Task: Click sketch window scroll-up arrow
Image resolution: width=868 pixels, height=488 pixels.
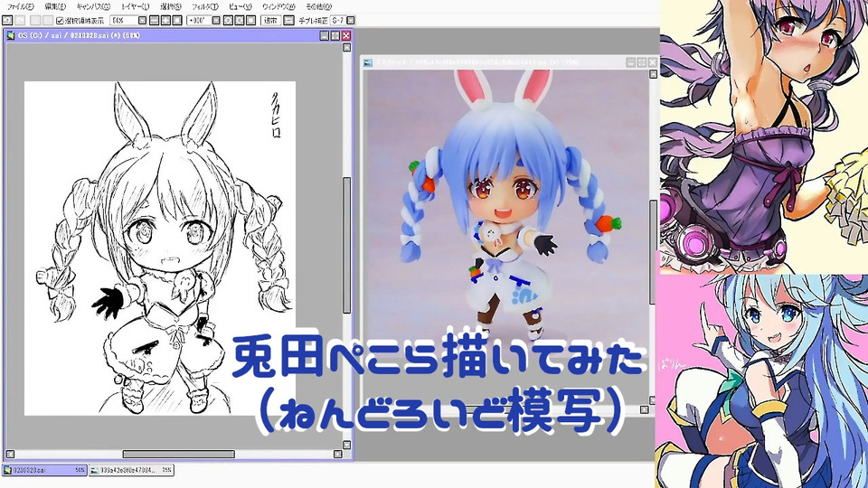Action: point(346,48)
